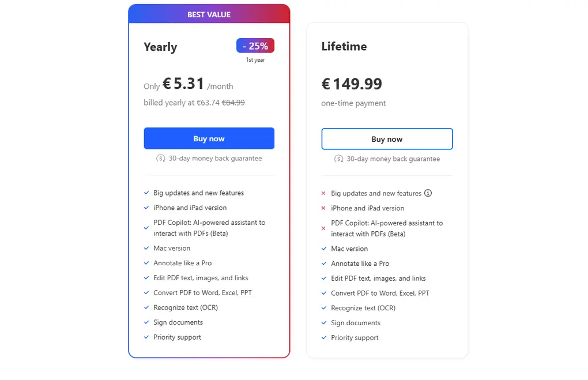
Task: Select the checkmark beside Annotate like a Pro
Action: point(146,263)
